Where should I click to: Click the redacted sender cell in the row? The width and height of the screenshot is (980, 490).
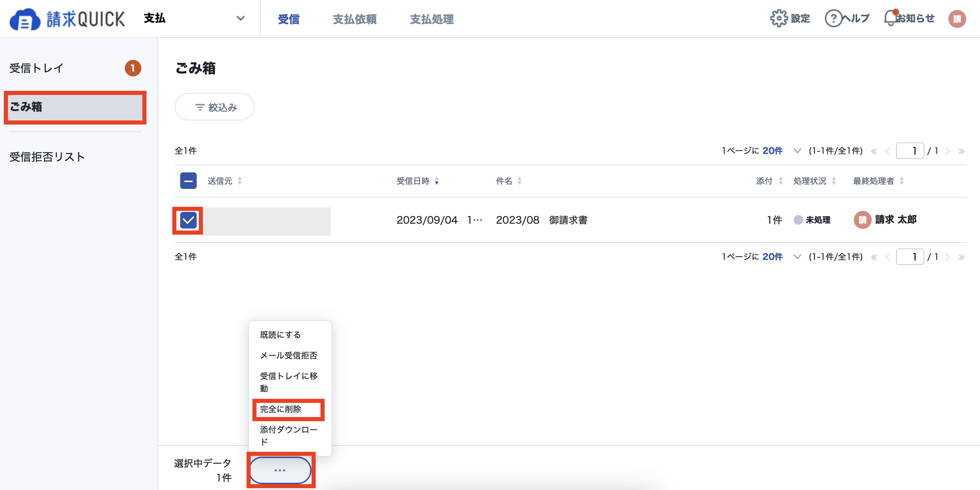tap(267, 221)
